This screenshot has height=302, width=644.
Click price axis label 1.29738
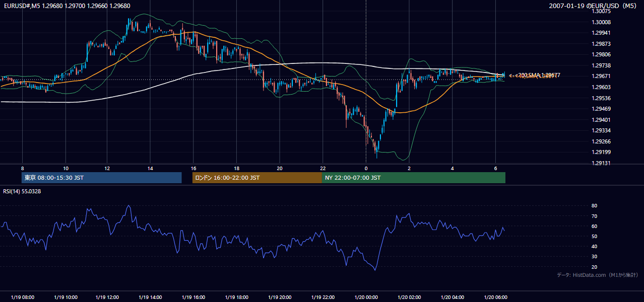tap(601, 65)
